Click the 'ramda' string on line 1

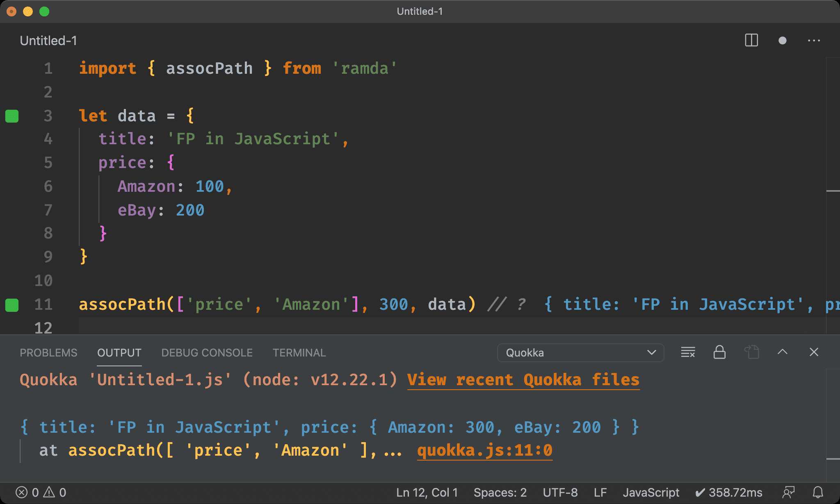[x=365, y=68]
